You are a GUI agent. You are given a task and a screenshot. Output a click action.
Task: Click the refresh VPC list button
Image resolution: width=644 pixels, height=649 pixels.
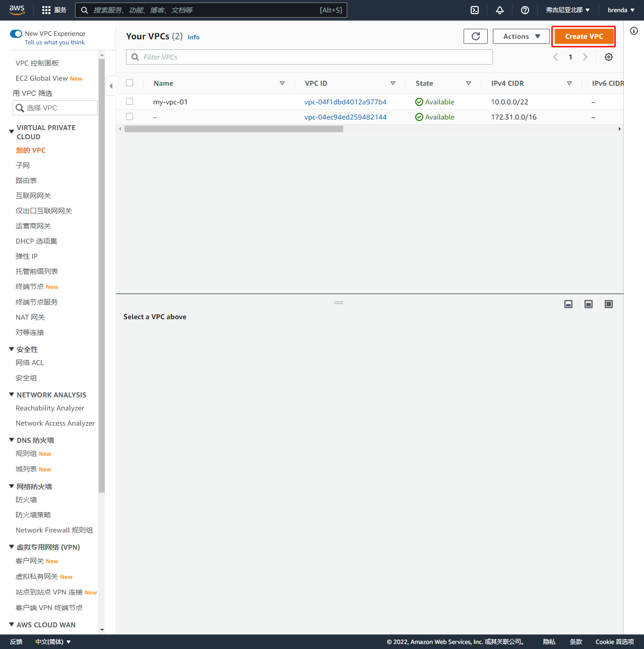pos(476,36)
